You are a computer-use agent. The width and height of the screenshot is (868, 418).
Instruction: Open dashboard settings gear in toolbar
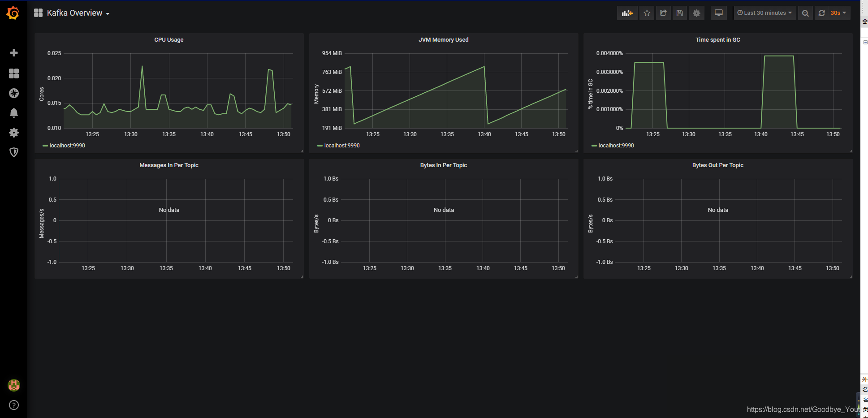point(696,13)
